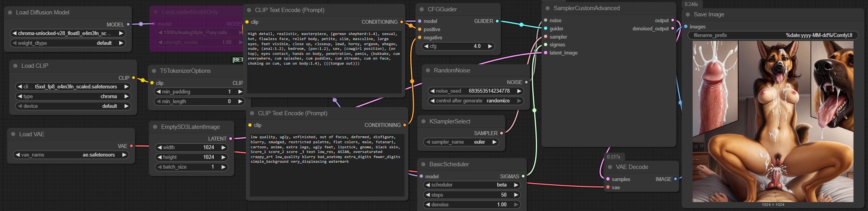
Task: Increase width value with its right arrow
Action: pos(223,148)
